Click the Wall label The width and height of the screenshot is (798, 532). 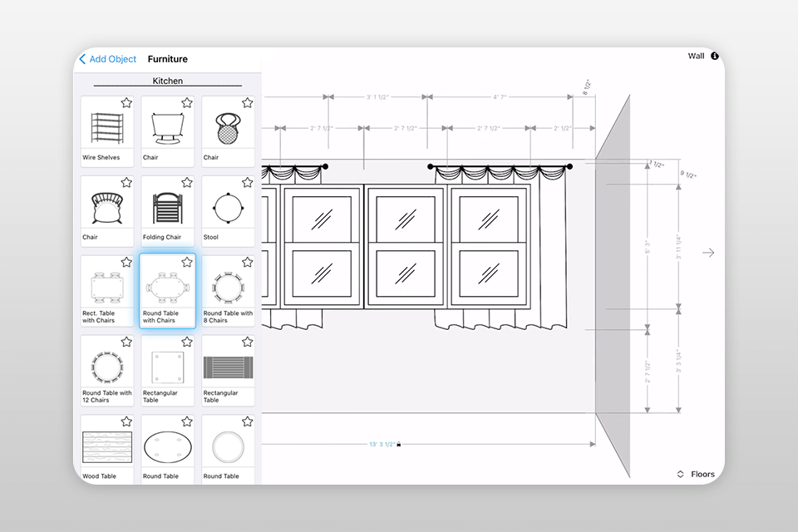click(x=696, y=56)
